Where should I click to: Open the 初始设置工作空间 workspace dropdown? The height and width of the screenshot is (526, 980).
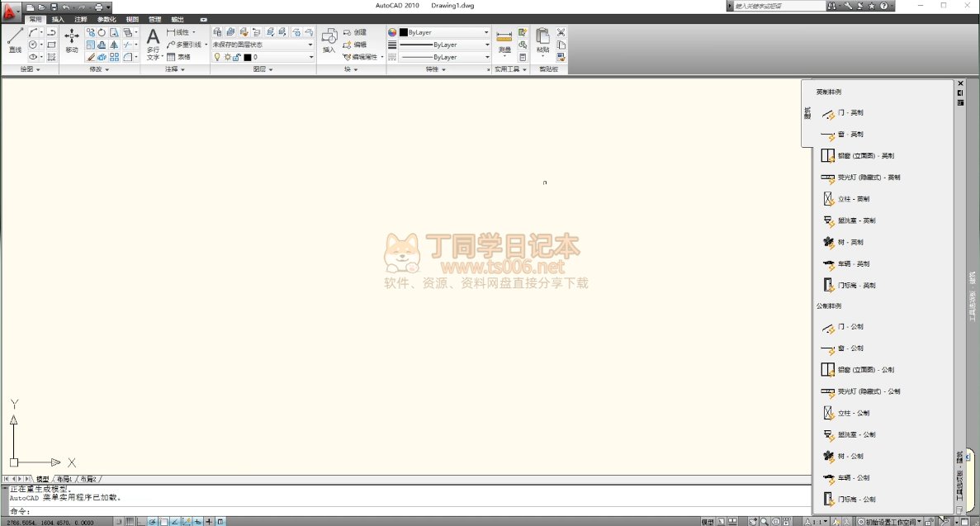889,522
